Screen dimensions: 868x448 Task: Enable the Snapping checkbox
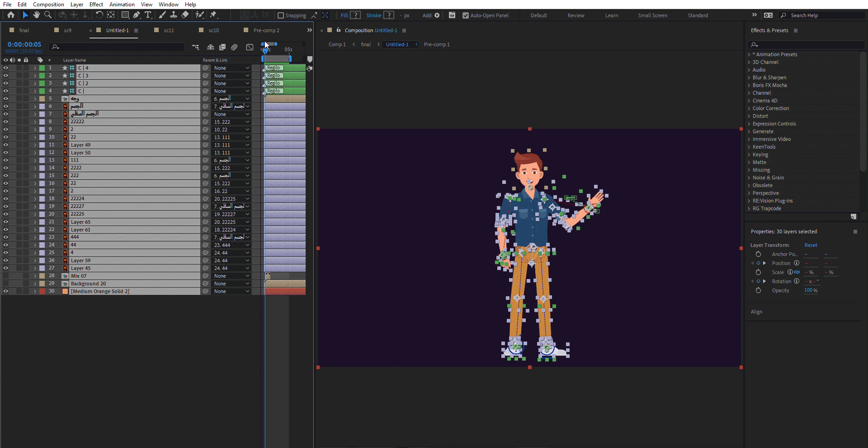281,15
